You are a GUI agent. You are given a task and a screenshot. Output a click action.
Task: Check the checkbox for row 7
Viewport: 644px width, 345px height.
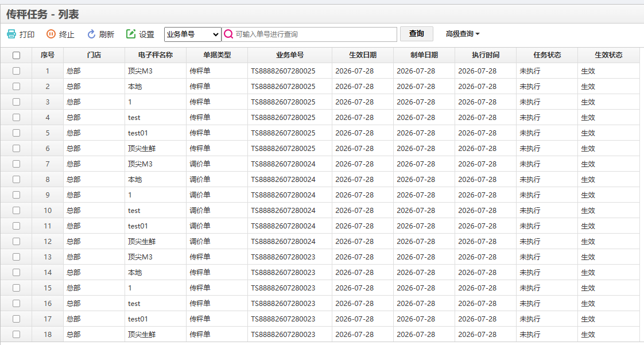coord(16,164)
